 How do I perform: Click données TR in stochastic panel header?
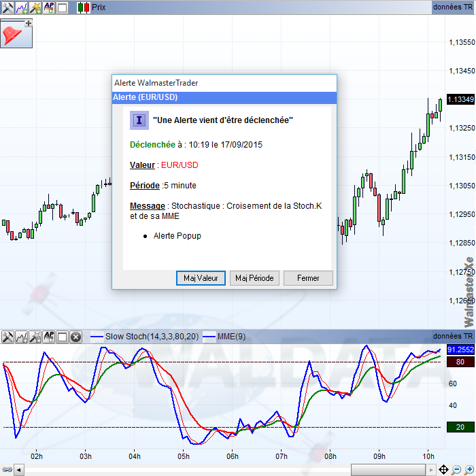click(453, 336)
